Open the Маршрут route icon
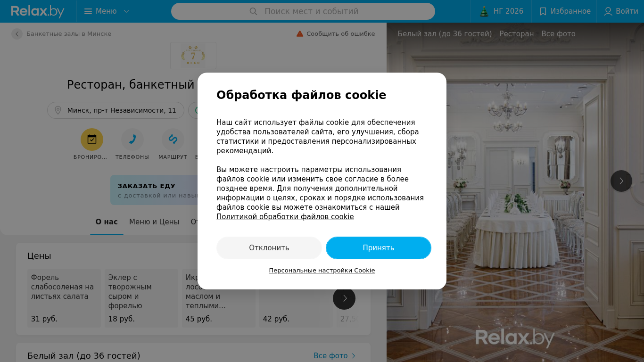Image resolution: width=644 pixels, height=362 pixels. pos(173,140)
